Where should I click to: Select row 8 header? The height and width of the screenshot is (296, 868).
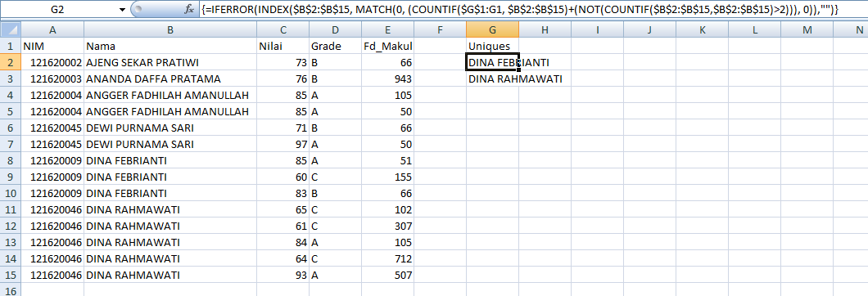coord(11,161)
